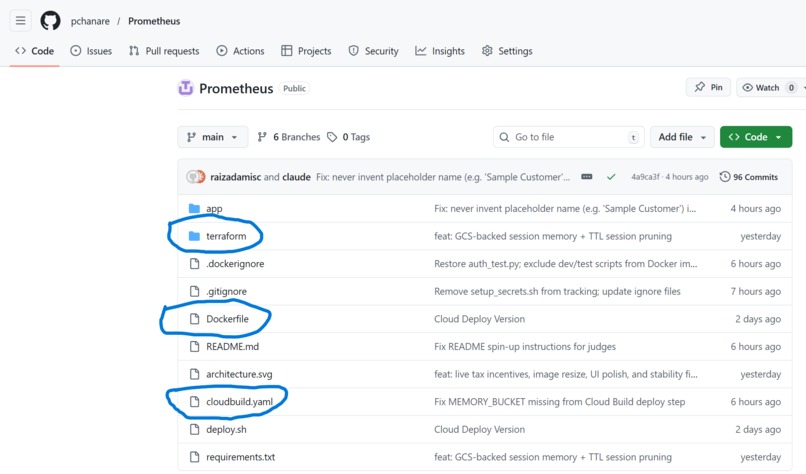Image resolution: width=806 pixels, height=474 pixels.
Task: Click the .dockerignore file icon
Action: tap(194, 264)
